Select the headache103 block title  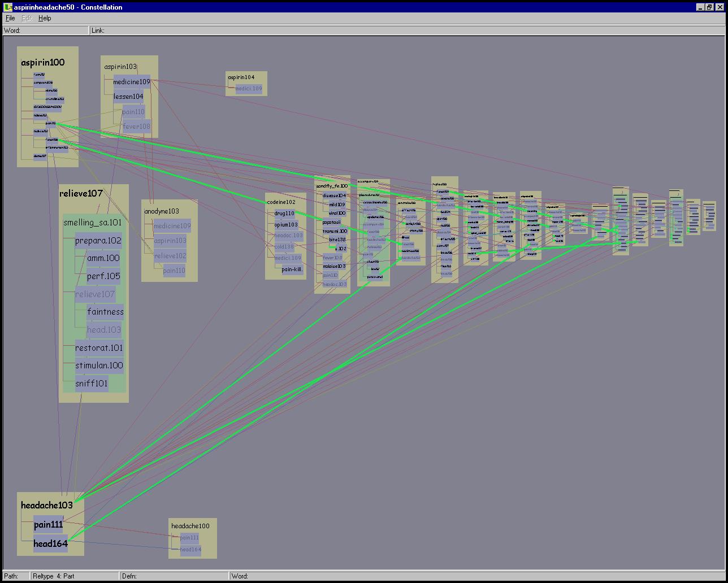[47, 505]
